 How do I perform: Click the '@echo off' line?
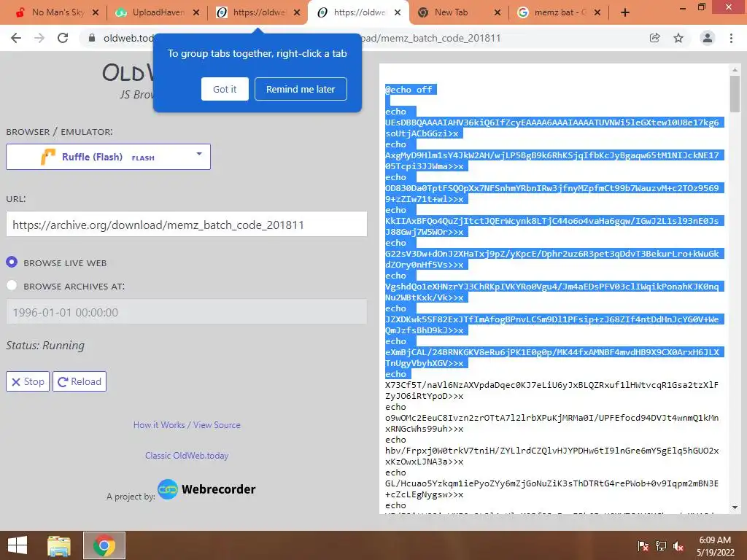point(409,90)
